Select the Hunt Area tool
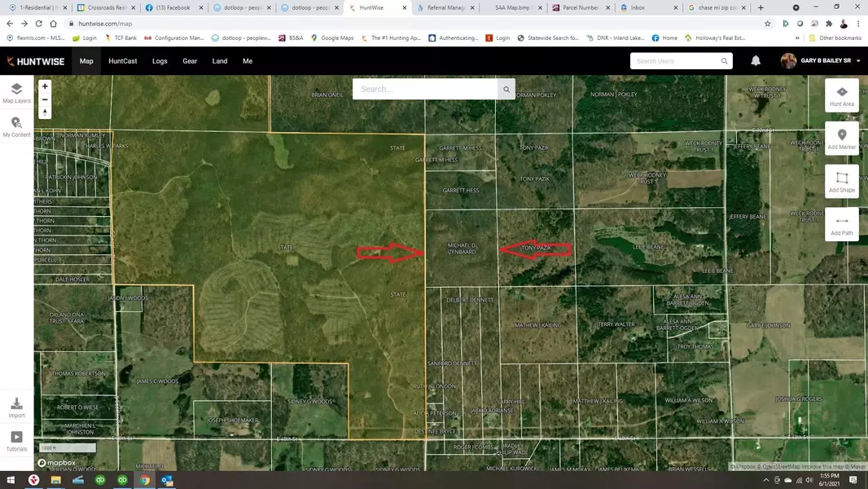This screenshot has height=489, width=868. click(841, 95)
